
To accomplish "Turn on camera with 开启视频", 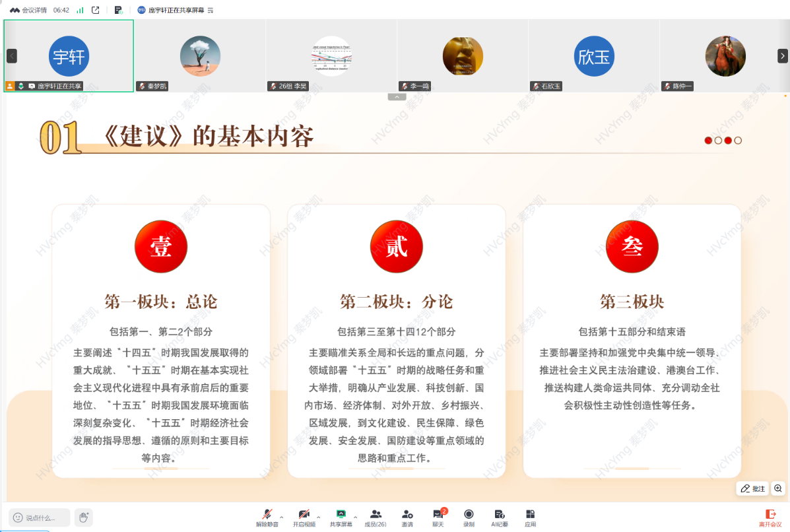I will tap(304, 517).
